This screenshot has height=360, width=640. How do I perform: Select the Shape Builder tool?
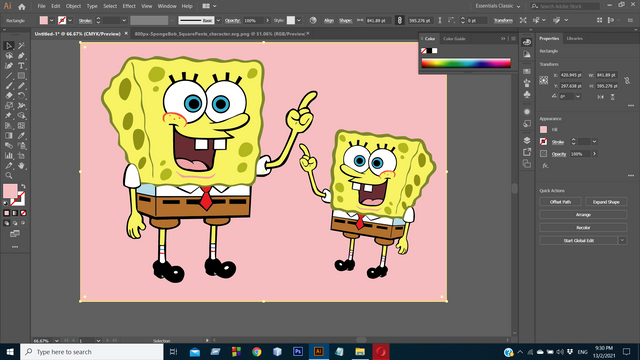21,116
